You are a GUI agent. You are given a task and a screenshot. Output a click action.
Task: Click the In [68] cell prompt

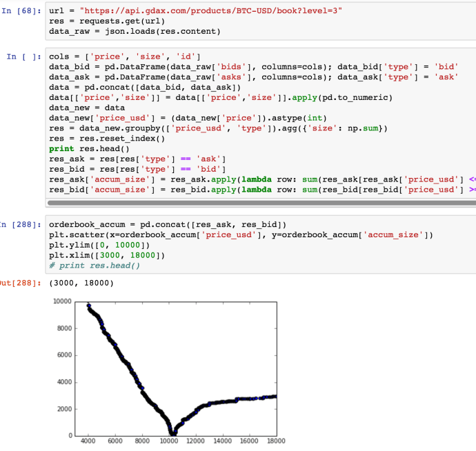click(x=21, y=11)
